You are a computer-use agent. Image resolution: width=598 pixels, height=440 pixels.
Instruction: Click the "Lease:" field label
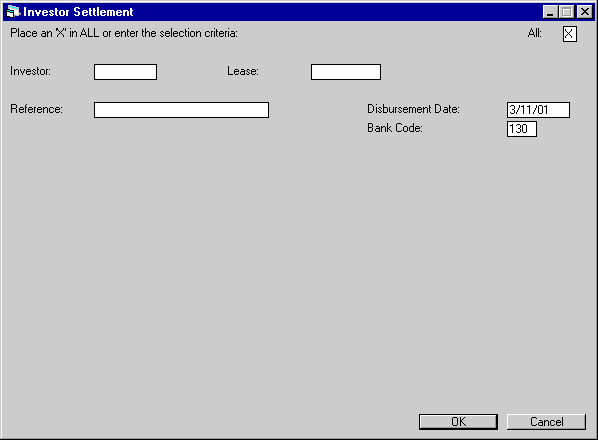tap(243, 71)
